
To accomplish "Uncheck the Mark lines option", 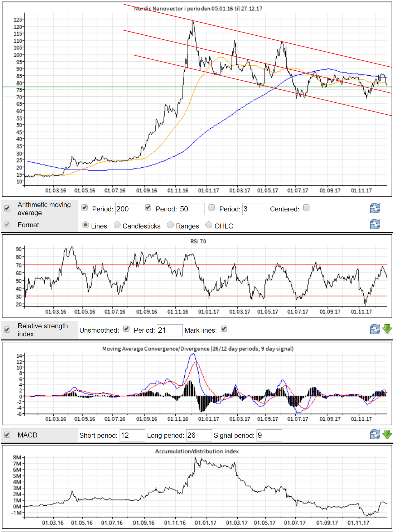I will (224, 329).
